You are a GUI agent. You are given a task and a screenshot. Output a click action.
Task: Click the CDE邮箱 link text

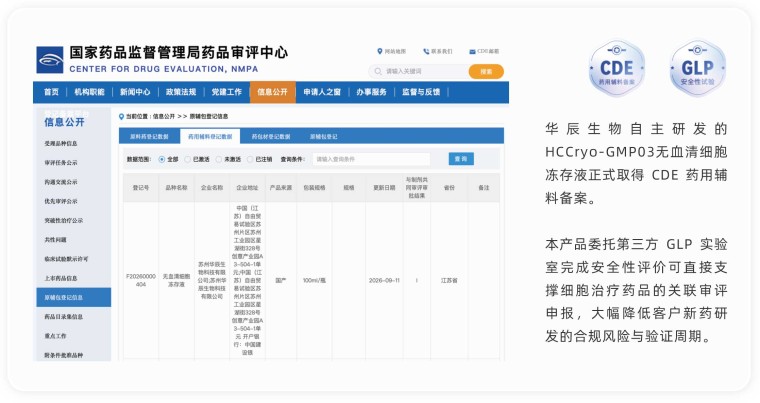pos(488,51)
